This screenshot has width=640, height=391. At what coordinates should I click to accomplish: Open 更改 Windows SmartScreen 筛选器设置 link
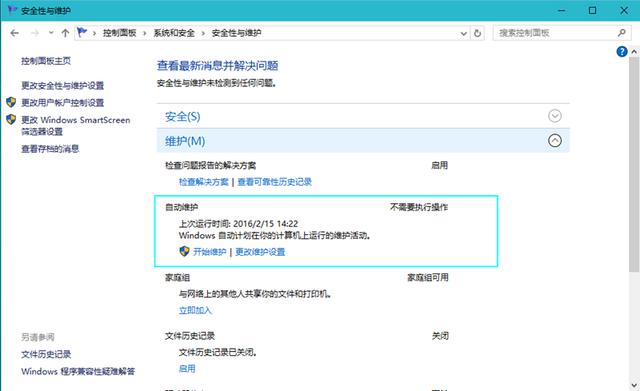coord(76,125)
